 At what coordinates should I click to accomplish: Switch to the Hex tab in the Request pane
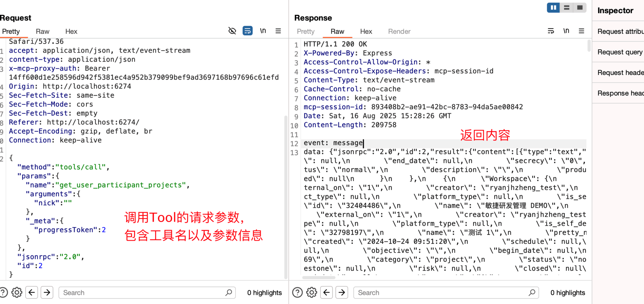[71, 31]
